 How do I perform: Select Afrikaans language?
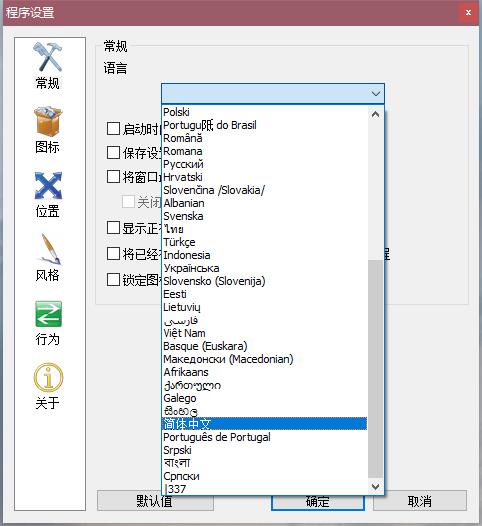point(265,372)
